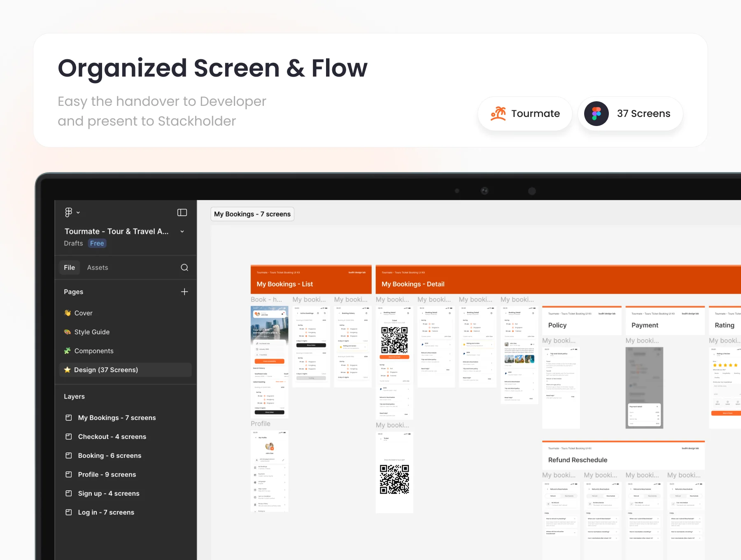The width and height of the screenshot is (741, 560).
Task: Click the section icon for Checkout layer
Action: 69,436
